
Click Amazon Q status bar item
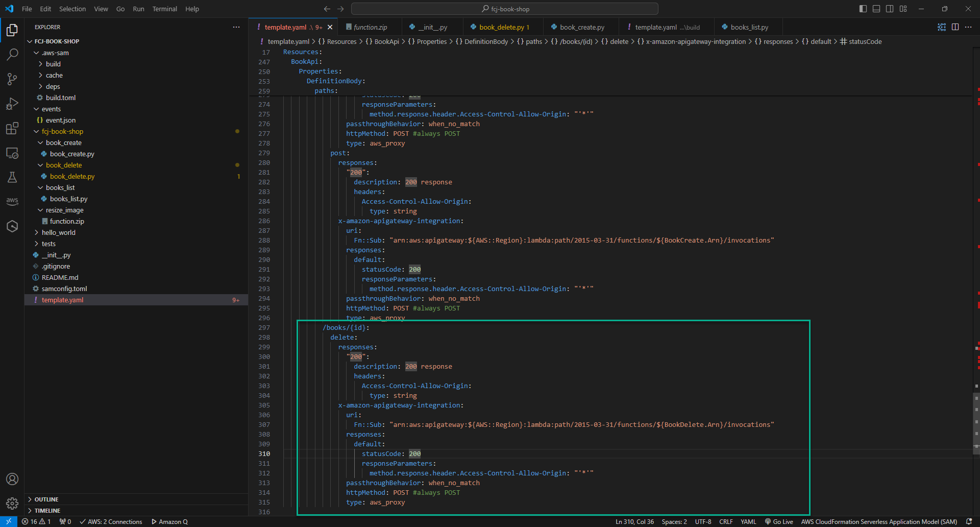point(170,521)
